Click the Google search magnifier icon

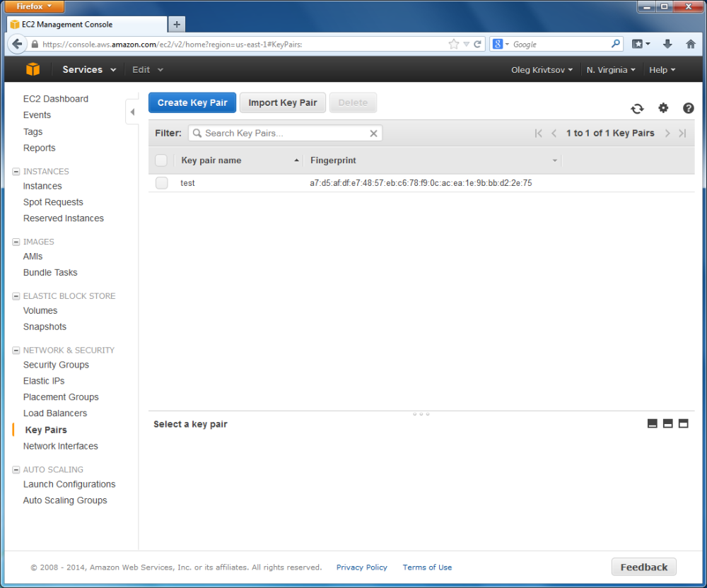[616, 44]
